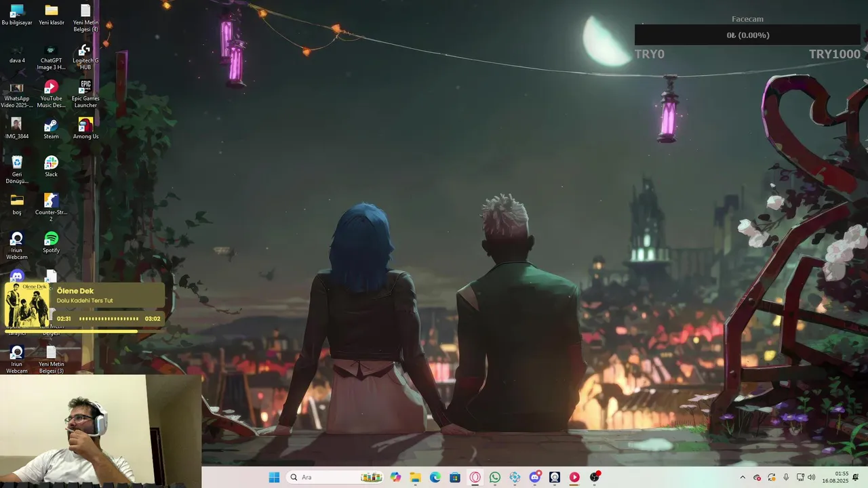Open the boş folder icon
868x488 pixels.
(17, 205)
